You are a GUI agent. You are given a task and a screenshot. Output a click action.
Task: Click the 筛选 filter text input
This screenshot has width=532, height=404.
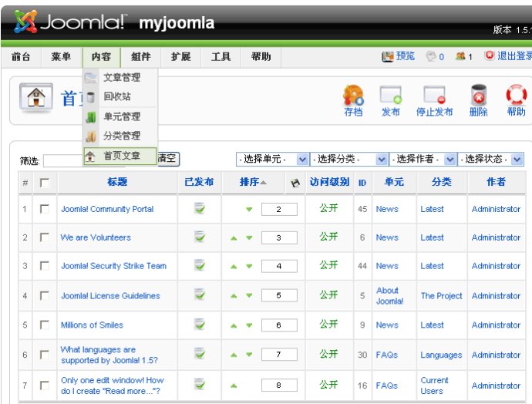(64, 161)
